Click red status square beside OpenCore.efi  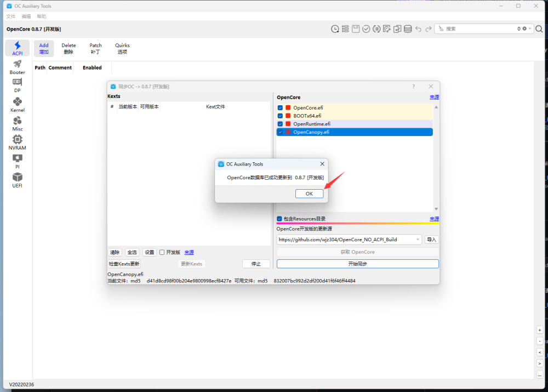[288, 107]
